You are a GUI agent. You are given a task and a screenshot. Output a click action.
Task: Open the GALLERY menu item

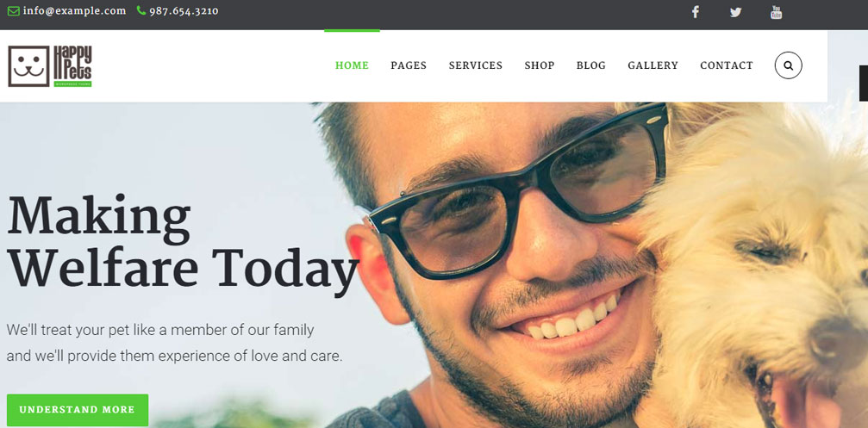(x=653, y=65)
